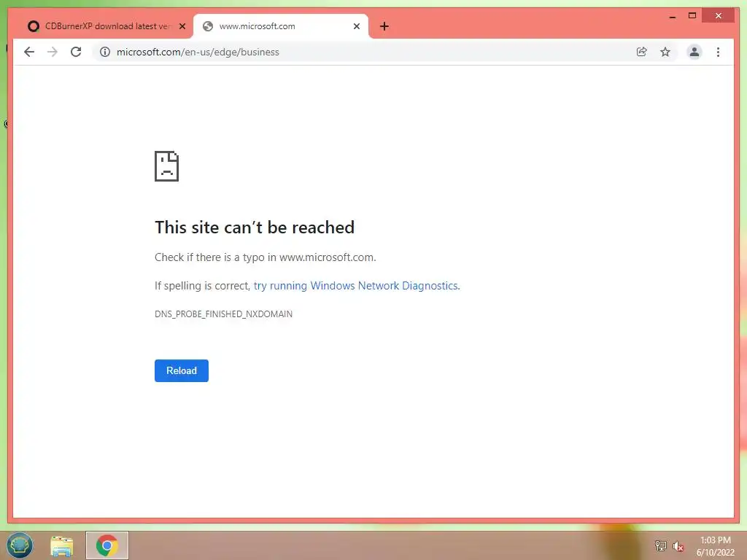Share this page icon
Screen dimensions: 747x560
(x=642, y=52)
